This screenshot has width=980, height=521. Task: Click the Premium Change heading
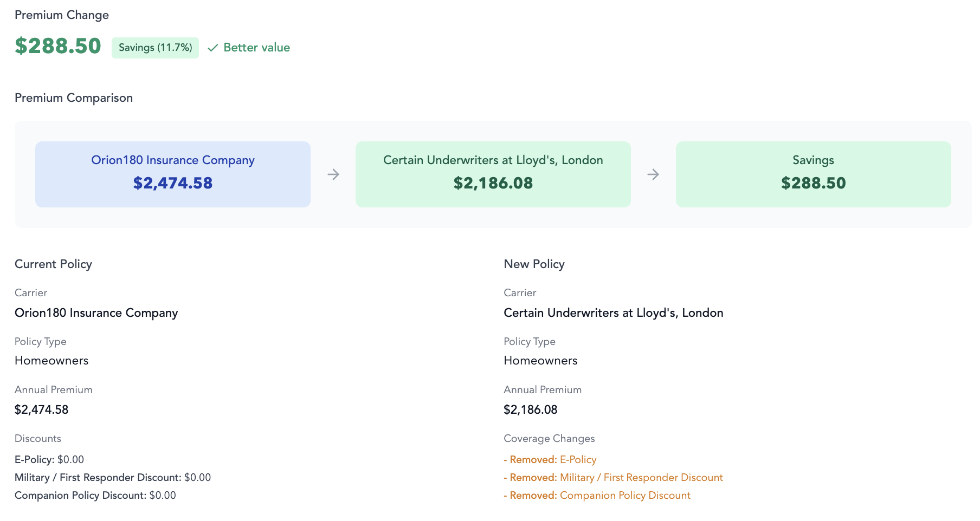[62, 15]
